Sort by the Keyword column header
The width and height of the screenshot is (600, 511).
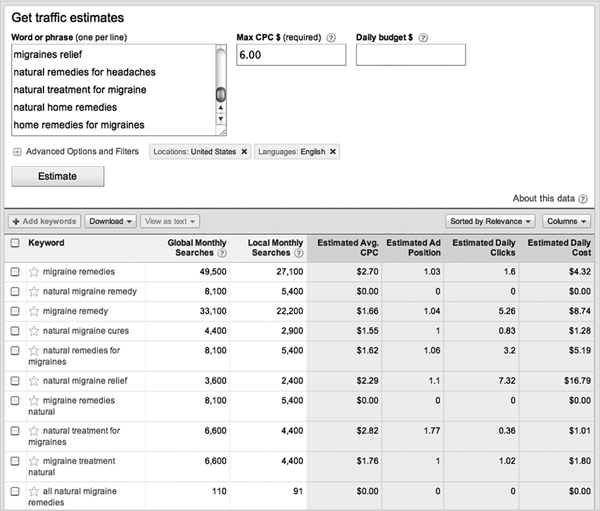click(46, 243)
